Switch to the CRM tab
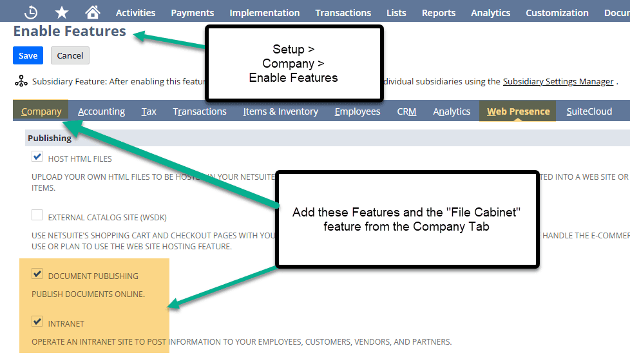The height and width of the screenshot is (364, 630). click(x=406, y=111)
